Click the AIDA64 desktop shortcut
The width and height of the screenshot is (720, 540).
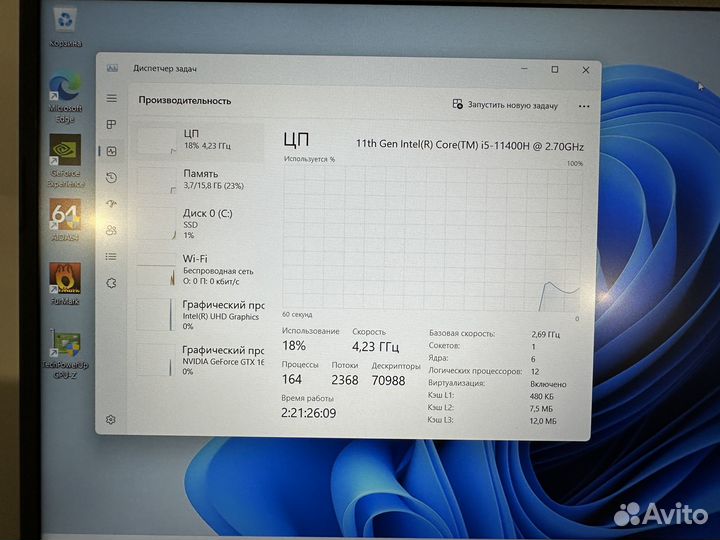click(x=65, y=220)
